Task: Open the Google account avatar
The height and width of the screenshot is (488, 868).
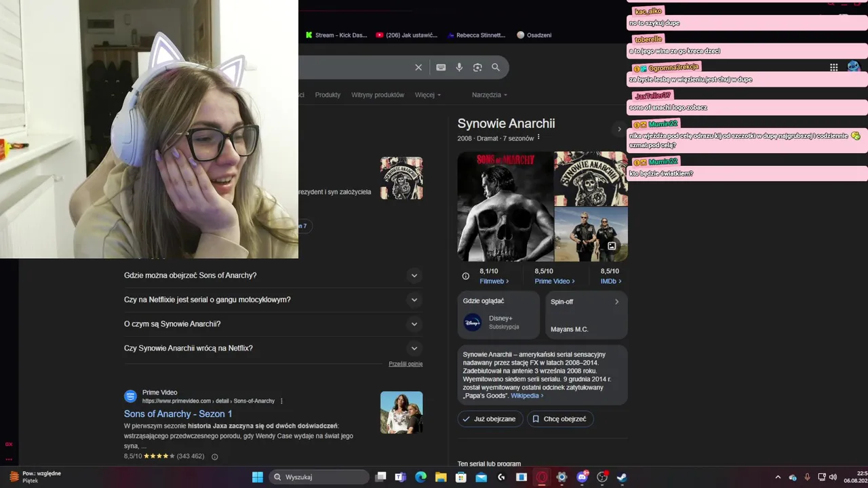Action: (x=854, y=66)
